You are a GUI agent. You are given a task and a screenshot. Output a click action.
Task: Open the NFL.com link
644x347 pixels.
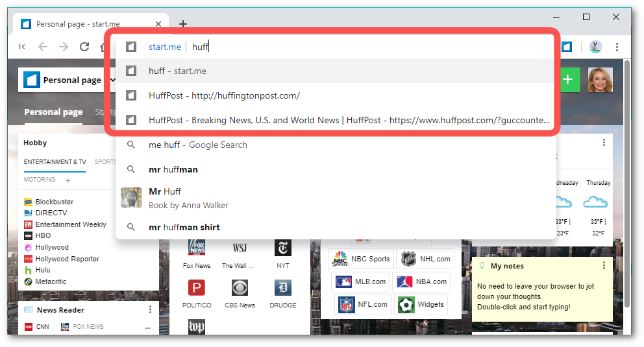click(363, 304)
